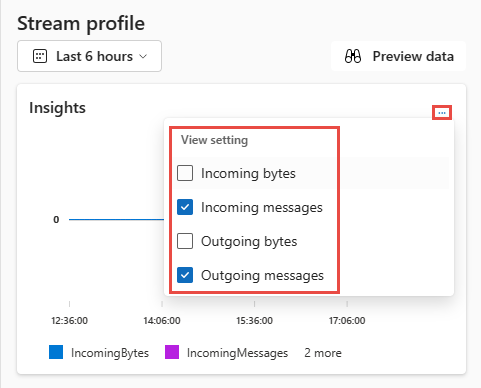Click the Outgoing messages menu label

click(262, 276)
